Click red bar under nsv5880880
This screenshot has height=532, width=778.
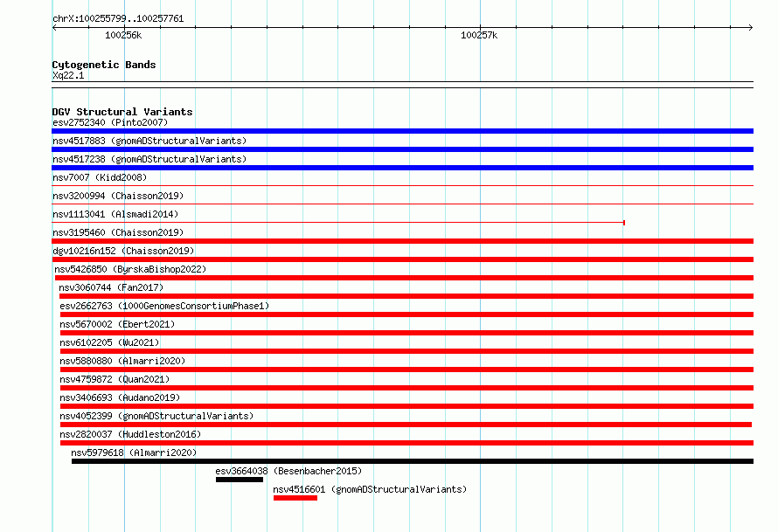pyautogui.click(x=406, y=370)
